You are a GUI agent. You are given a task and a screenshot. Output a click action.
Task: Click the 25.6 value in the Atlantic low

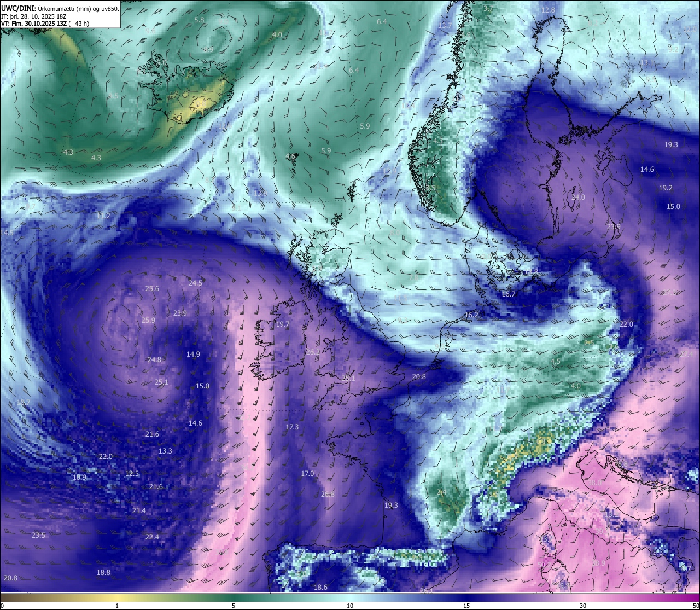coord(152,289)
